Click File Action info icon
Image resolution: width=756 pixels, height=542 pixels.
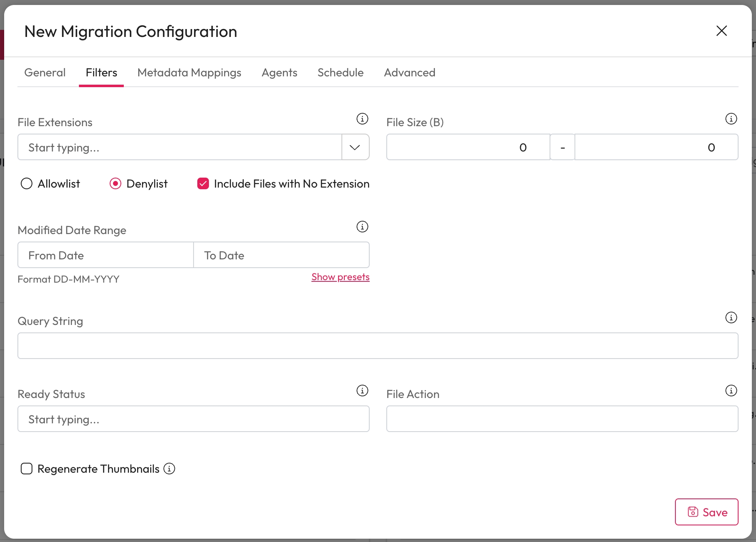(731, 391)
